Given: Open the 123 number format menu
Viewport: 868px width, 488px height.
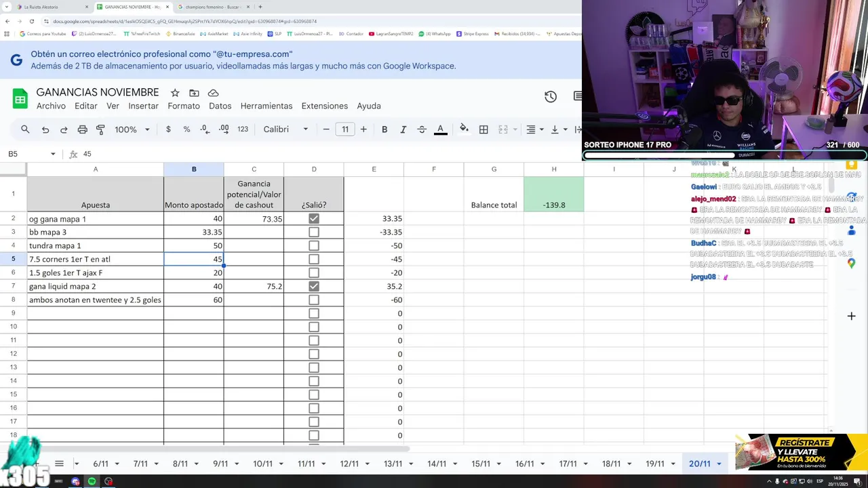Looking at the screenshot, I should (243, 129).
